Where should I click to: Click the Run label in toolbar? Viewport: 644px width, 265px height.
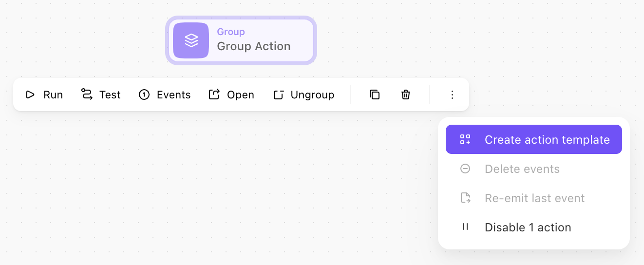point(53,95)
